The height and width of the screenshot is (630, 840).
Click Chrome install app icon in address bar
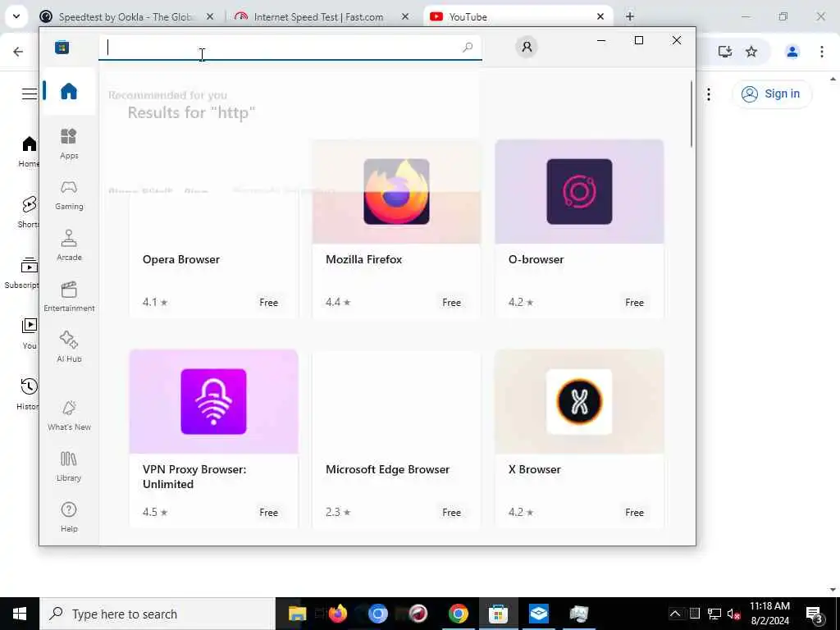click(x=725, y=52)
